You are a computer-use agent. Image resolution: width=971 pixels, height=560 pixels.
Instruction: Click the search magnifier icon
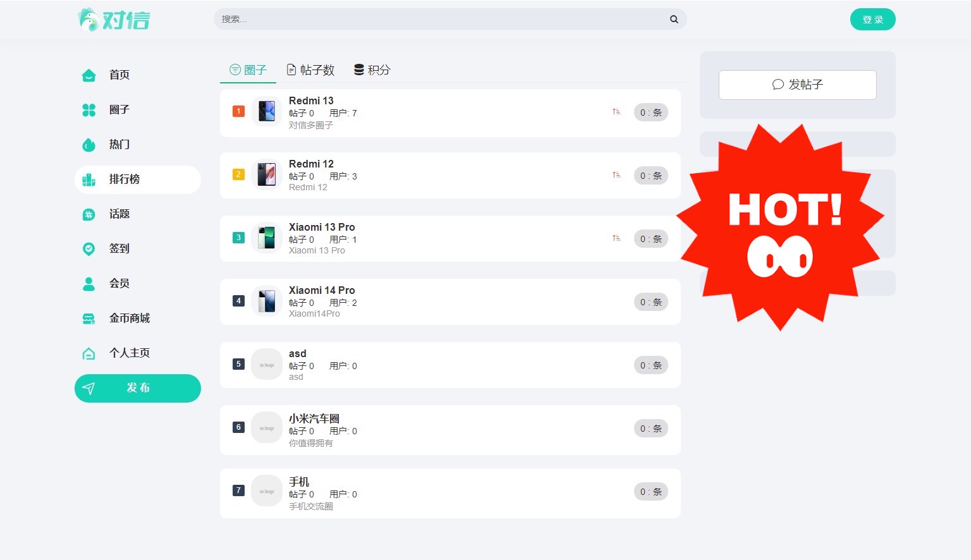(674, 20)
